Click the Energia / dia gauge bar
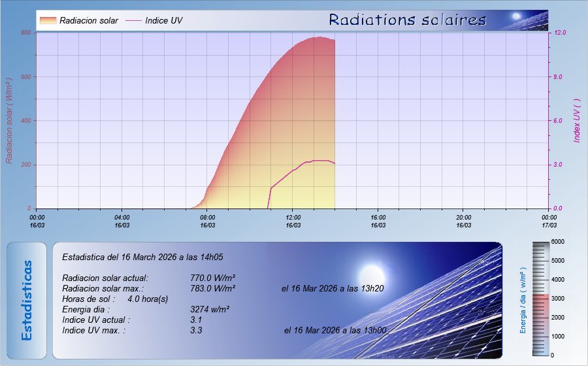Viewport: 588px width, 366px height. point(542,299)
